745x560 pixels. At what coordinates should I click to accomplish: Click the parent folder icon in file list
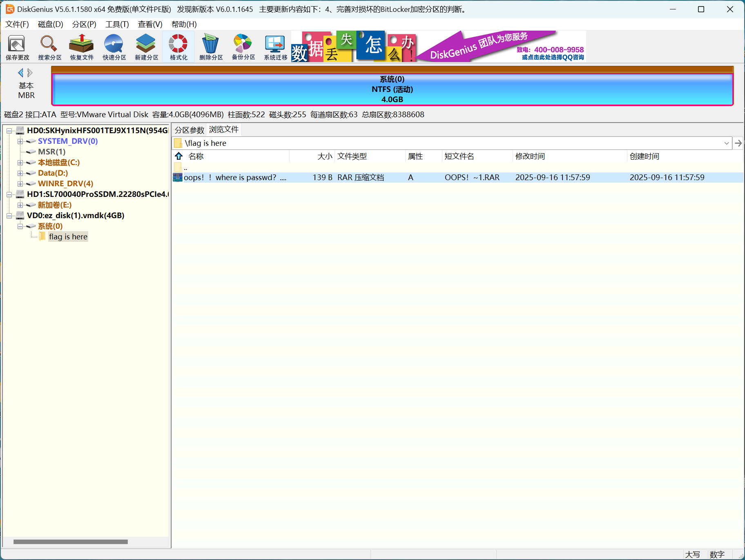[x=178, y=167]
